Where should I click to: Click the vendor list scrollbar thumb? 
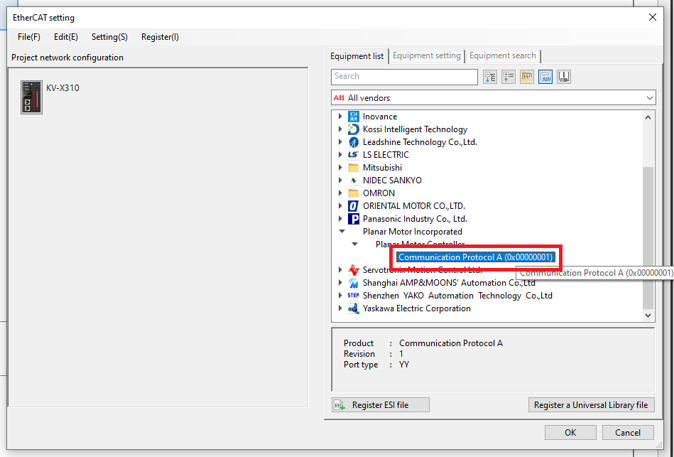648,238
